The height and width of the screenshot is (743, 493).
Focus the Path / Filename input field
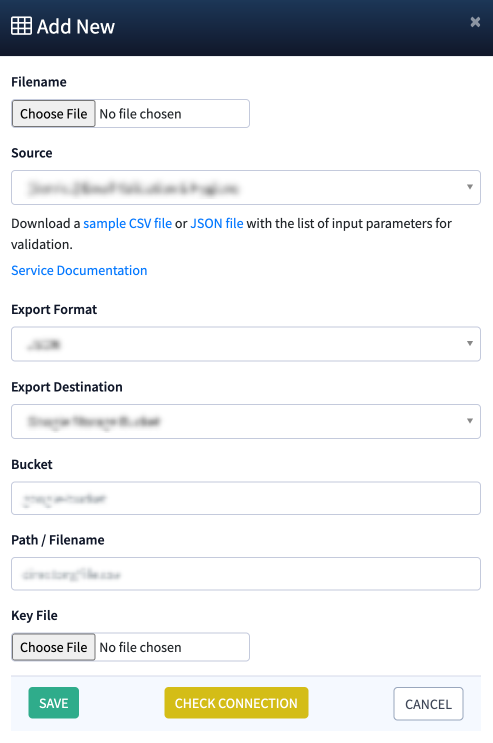pyautogui.click(x=246, y=574)
